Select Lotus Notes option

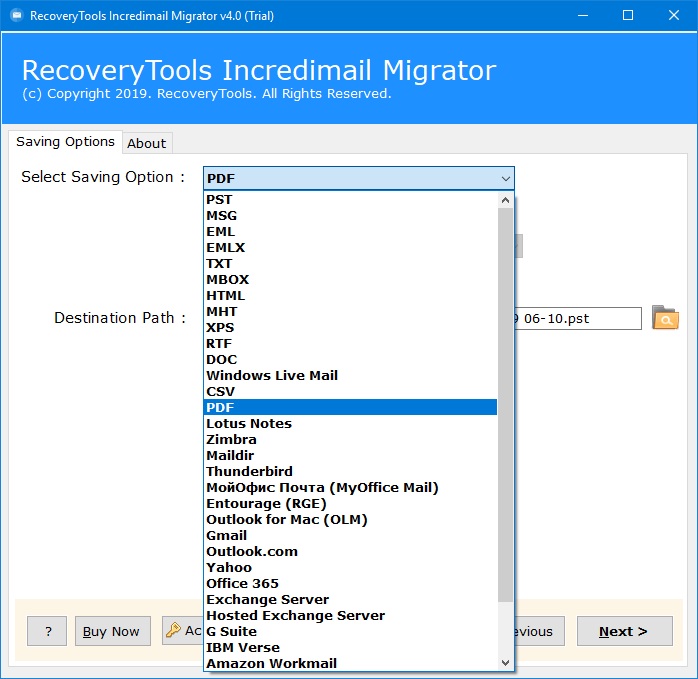pyautogui.click(x=350, y=423)
